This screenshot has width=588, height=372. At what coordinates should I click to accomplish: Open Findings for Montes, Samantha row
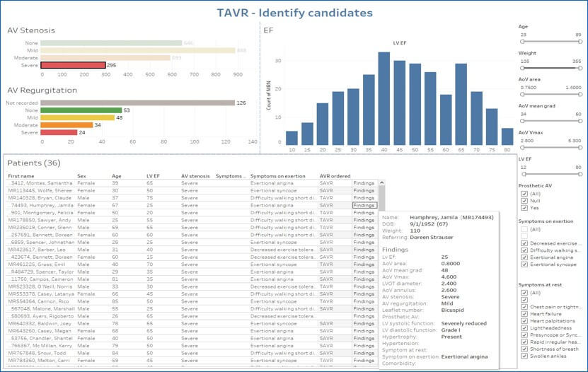click(364, 183)
